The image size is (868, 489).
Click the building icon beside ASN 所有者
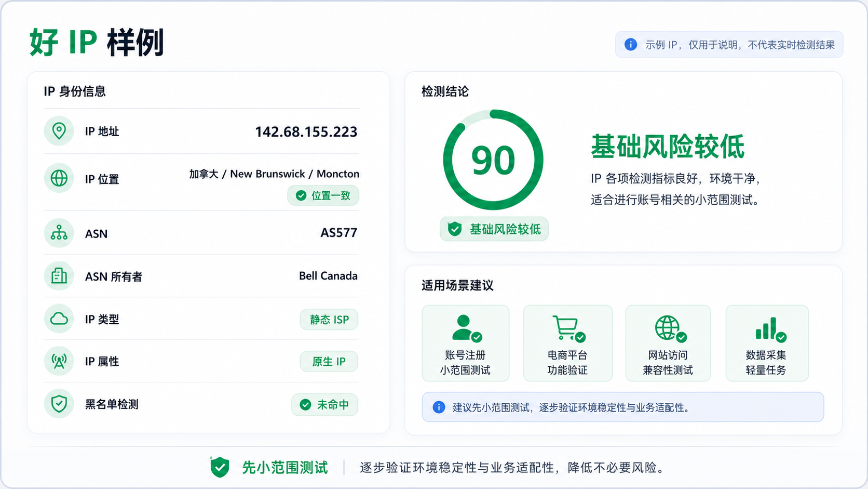(59, 276)
